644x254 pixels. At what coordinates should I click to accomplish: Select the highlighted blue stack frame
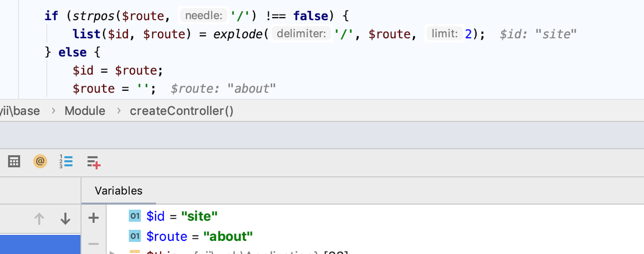click(x=40, y=244)
